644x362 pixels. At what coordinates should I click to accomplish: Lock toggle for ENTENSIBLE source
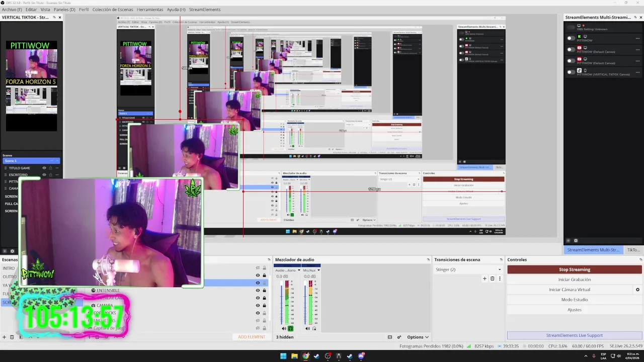(264, 290)
